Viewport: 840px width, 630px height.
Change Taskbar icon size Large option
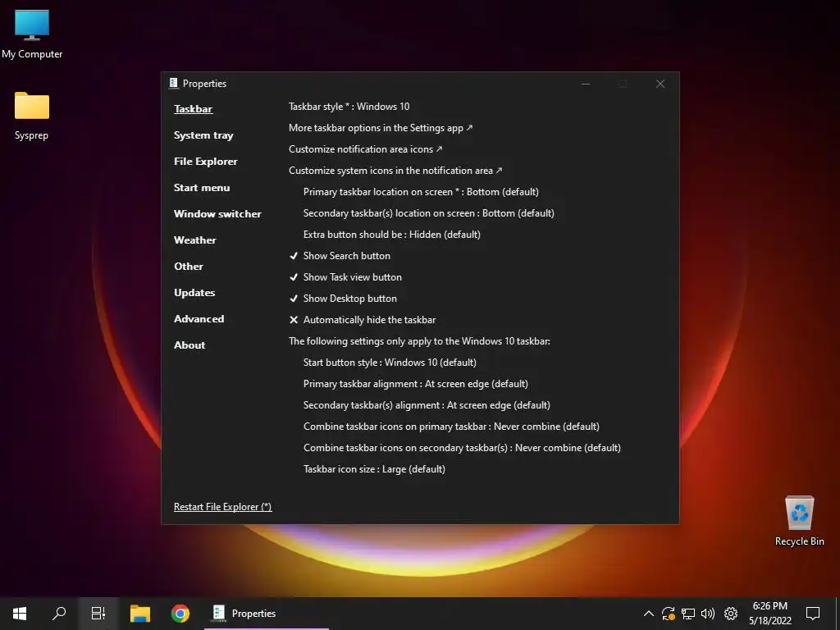(x=374, y=469)
